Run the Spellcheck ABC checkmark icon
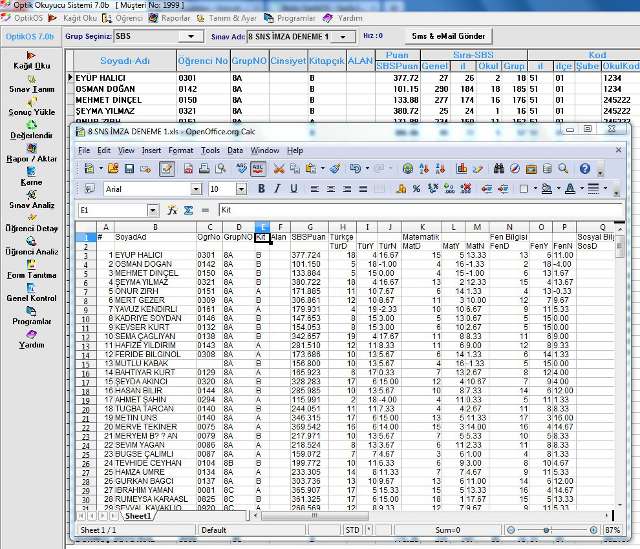 [x=242, y=169]
